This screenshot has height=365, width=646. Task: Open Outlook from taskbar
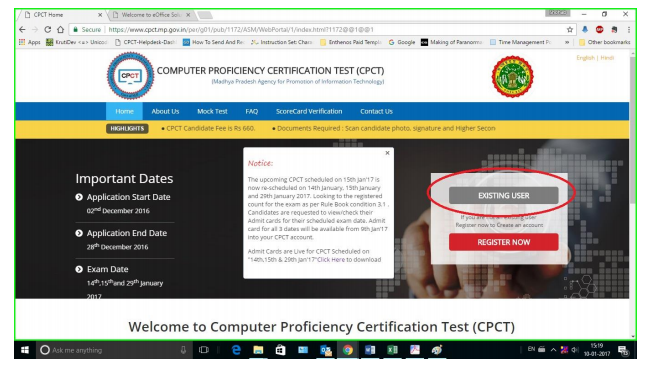(x=325, y=350)
